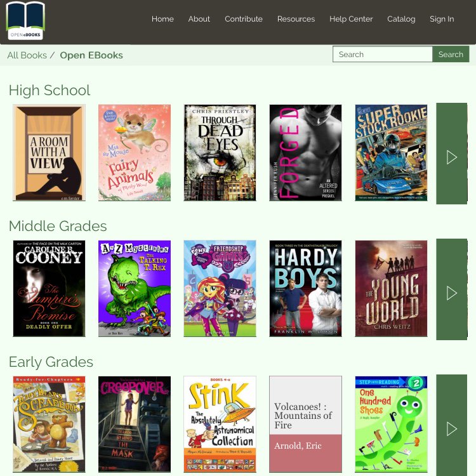The width and height of the screenshot is (476, 476).
Task: Open The Young World cover
Action: click(x=391, y=288)
